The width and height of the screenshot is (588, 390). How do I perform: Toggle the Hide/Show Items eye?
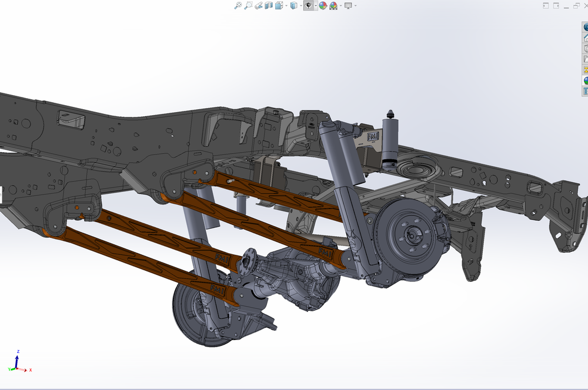click(x=309, y=6)
